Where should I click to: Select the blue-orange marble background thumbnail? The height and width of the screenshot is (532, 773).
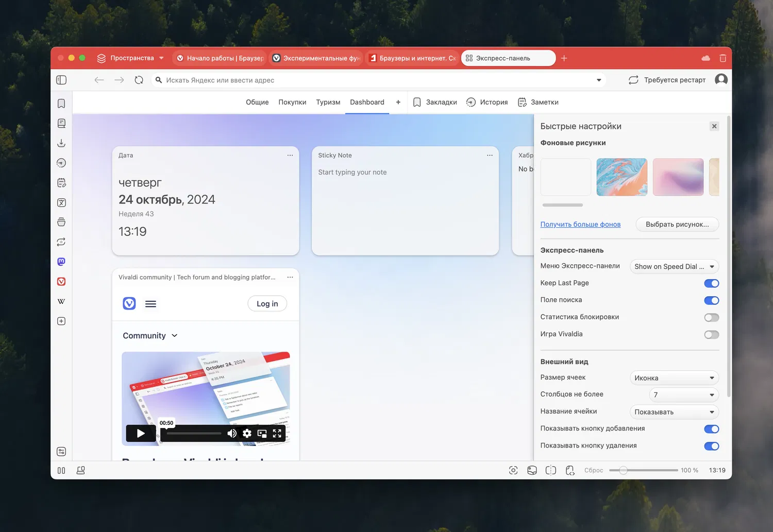[621, 177]
